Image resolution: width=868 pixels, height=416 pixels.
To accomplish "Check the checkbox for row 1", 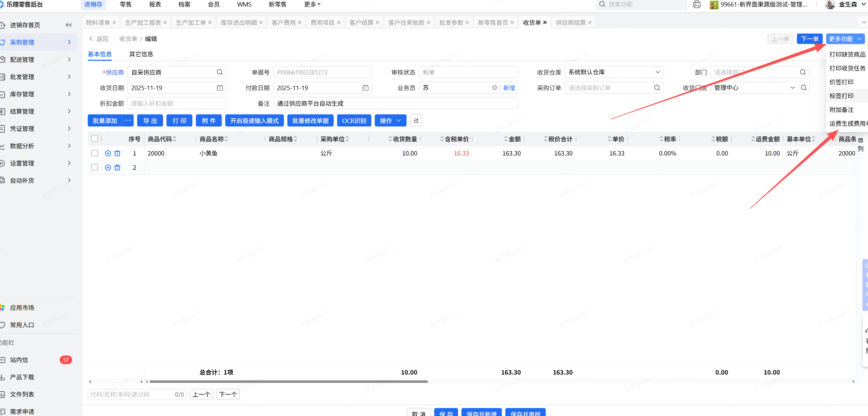I will (95, 153).
